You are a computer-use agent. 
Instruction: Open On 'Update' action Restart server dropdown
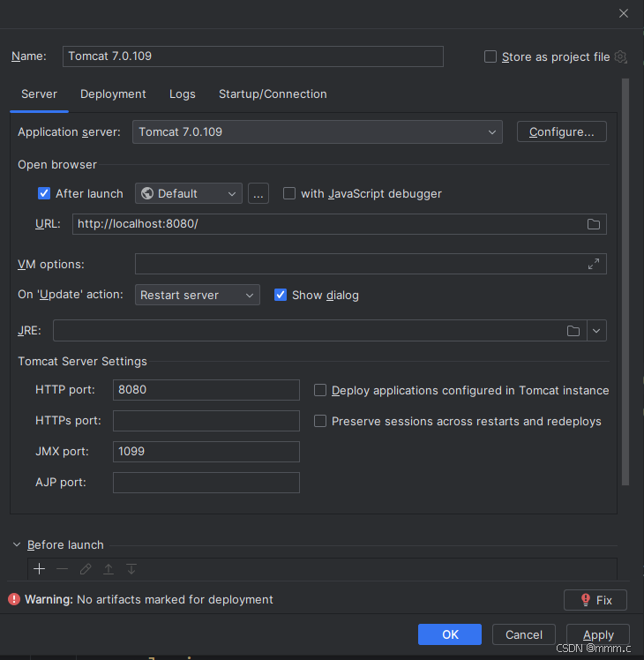[198, 295]
